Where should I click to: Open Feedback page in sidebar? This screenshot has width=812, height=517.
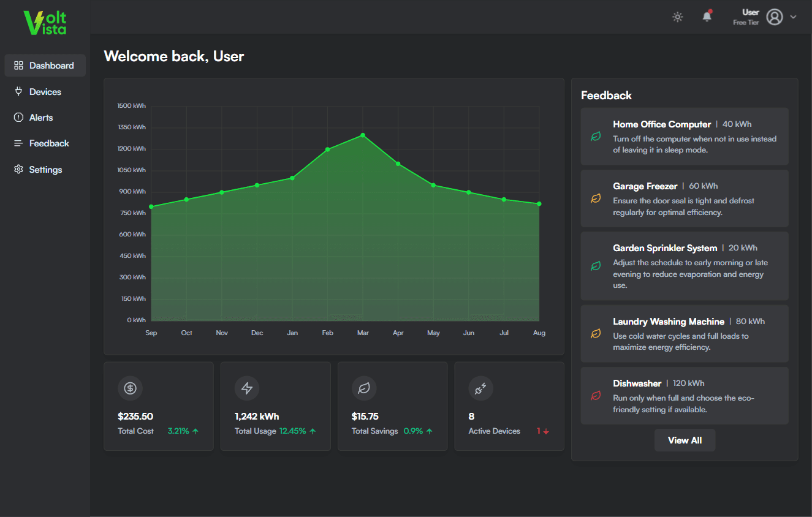pyautogui.click(x=45, y=143)
